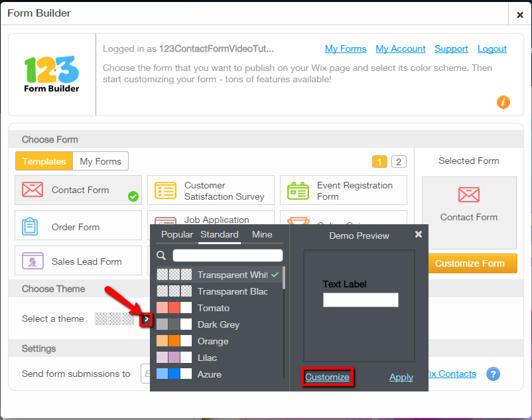
Task: Open the My Account link
Action: 401,48
